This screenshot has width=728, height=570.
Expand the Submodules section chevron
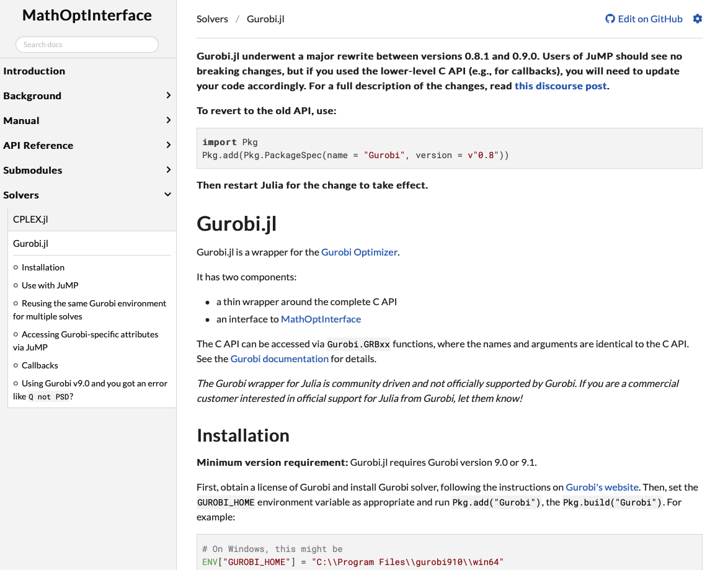click(x=168, y=169)
